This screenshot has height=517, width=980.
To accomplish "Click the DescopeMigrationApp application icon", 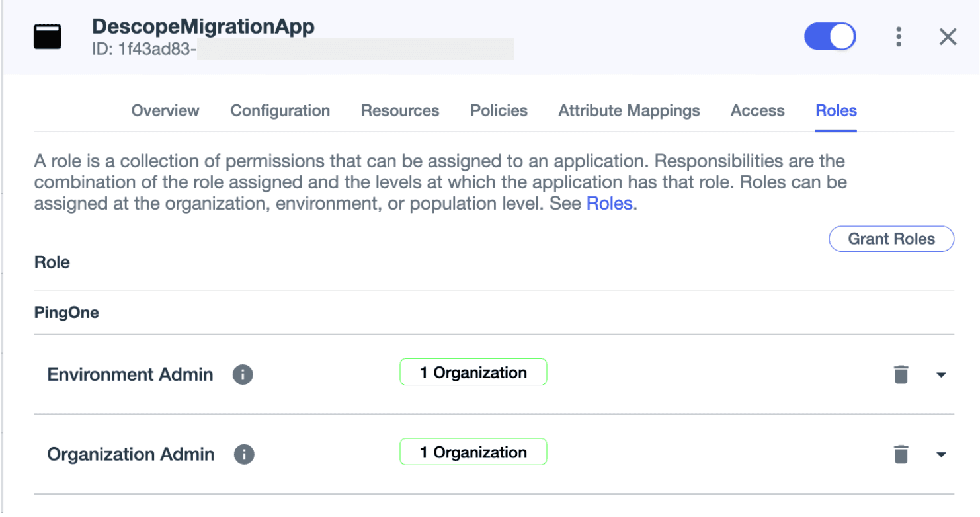I will click(47, 36).
